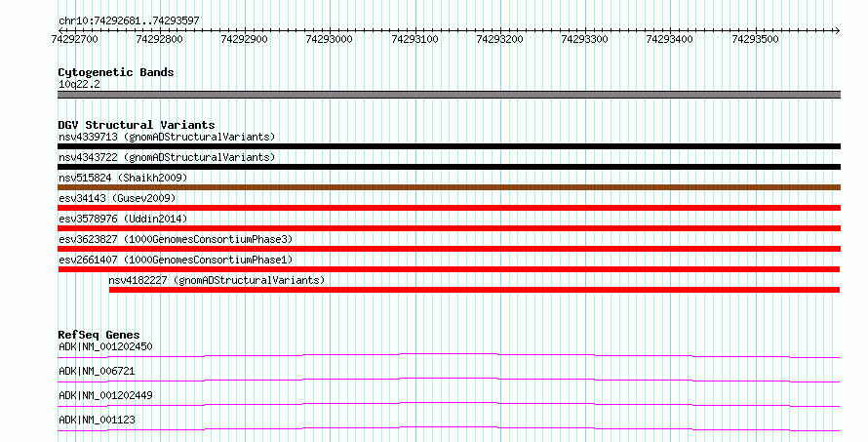Select the shorter nsv4182227 gnomAD red bar
This screenshot has width=868, height=442.
pyautogui.click(x=474, y=290)
